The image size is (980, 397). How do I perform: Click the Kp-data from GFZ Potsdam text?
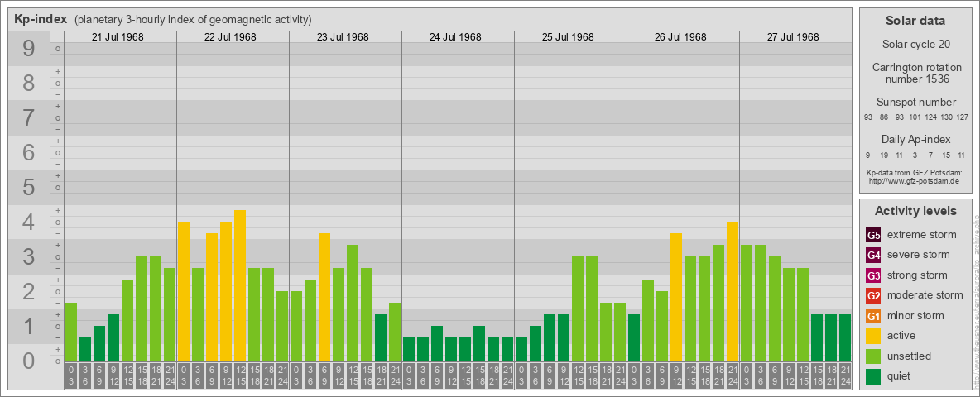[x=915, y=173]
